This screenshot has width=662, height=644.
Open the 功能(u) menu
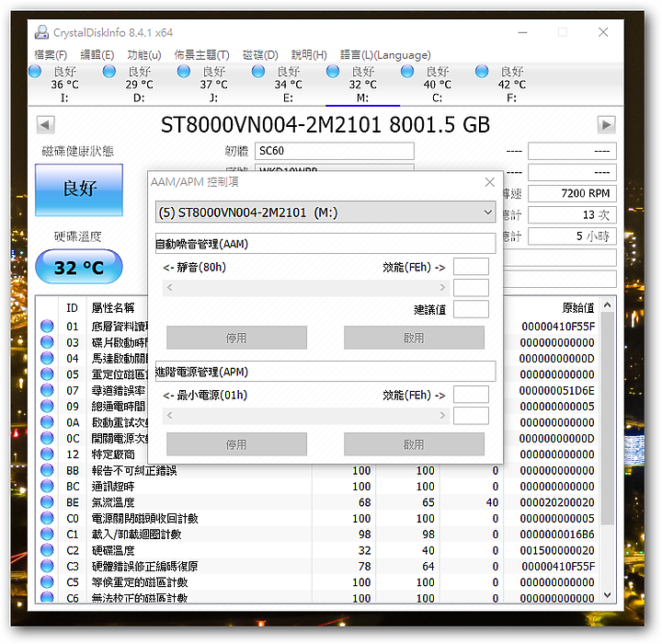pos(144,55)
